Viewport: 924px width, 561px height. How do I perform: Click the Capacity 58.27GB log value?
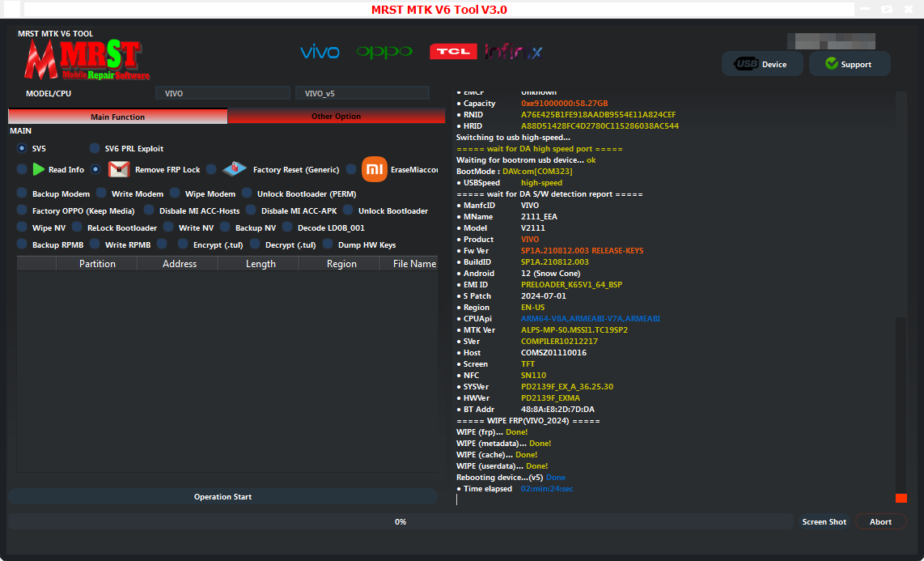[565, 104]
